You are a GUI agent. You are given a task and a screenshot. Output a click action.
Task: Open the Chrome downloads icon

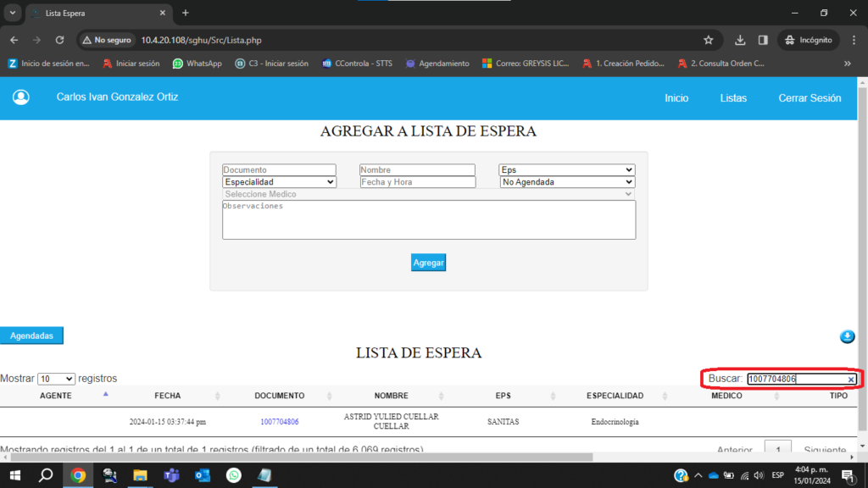[x=740, y=40]
